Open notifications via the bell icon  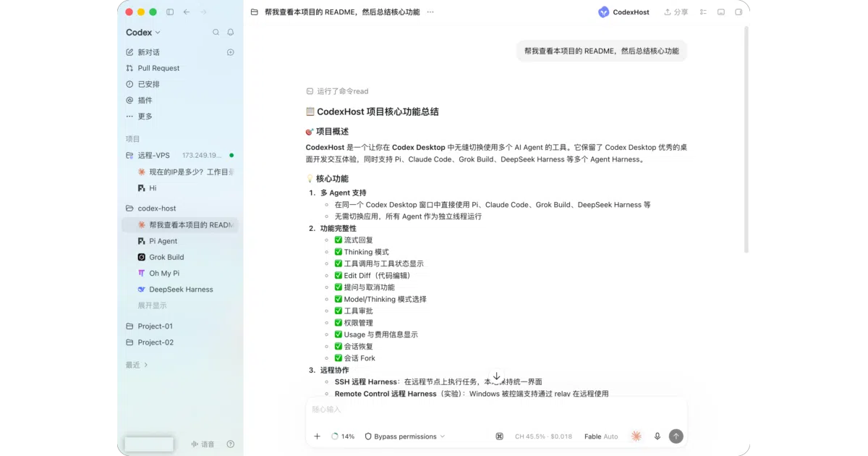click(231, 33)
